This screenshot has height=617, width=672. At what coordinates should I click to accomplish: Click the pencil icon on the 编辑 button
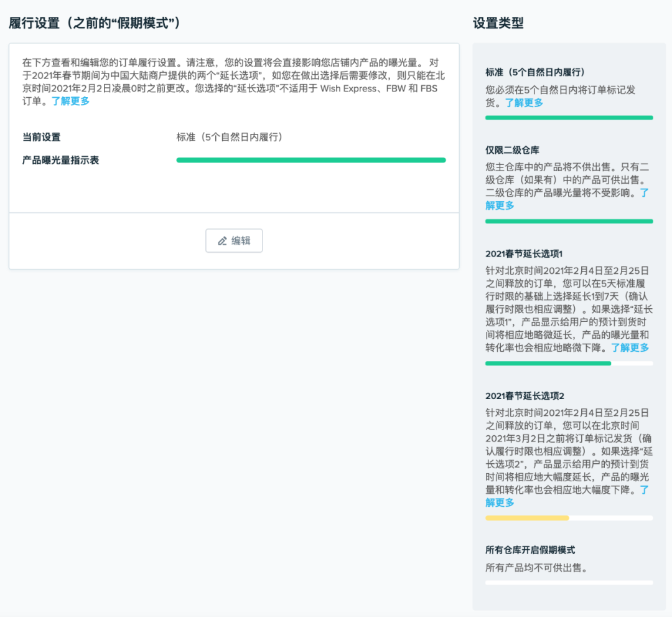[x=222, y=240]
